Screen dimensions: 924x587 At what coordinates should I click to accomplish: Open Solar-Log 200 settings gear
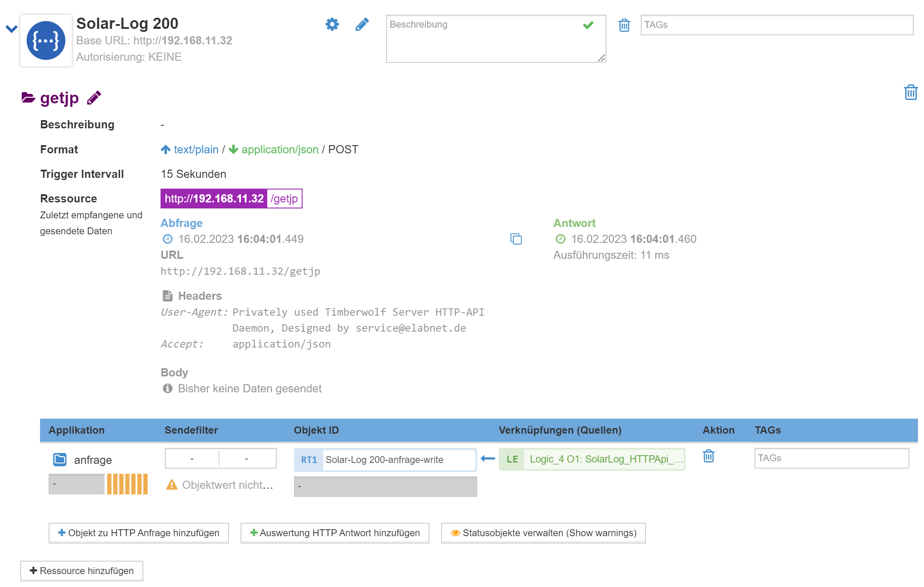(x=332, y=24)
